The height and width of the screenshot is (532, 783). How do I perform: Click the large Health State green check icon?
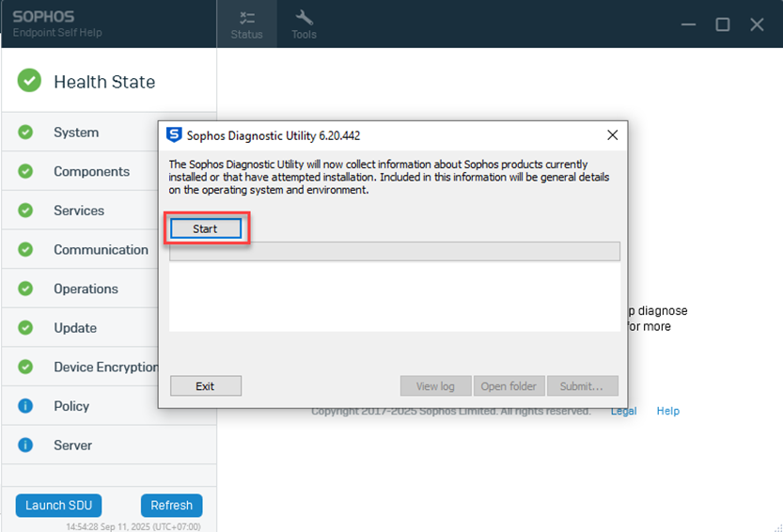coord(29,81)
